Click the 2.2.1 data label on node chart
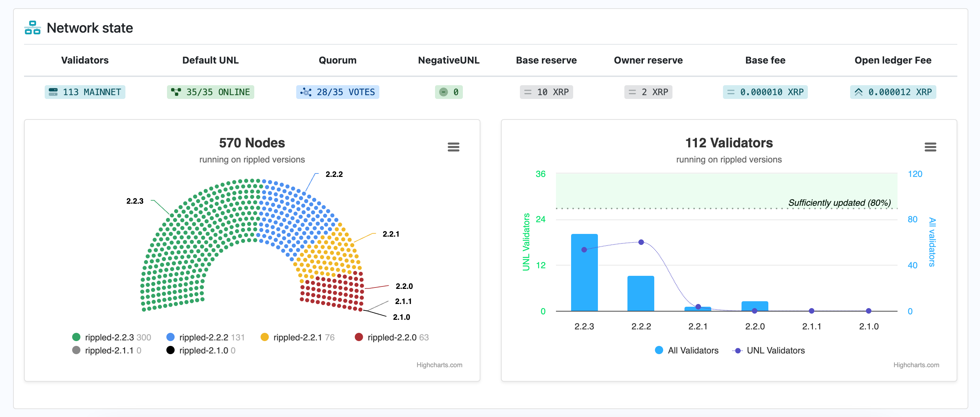This screenshot has width=980, height=417. (x=391, y=234)
